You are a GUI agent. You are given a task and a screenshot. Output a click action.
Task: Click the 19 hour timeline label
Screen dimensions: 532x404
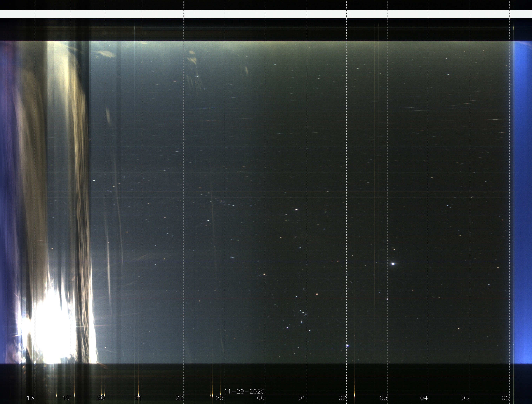click(x=66, y=398)
